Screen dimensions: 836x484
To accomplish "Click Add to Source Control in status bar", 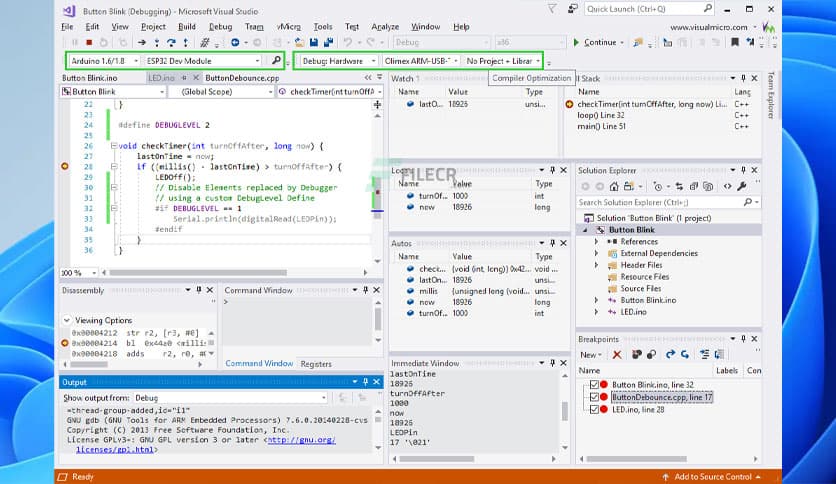I will point(713,477).
